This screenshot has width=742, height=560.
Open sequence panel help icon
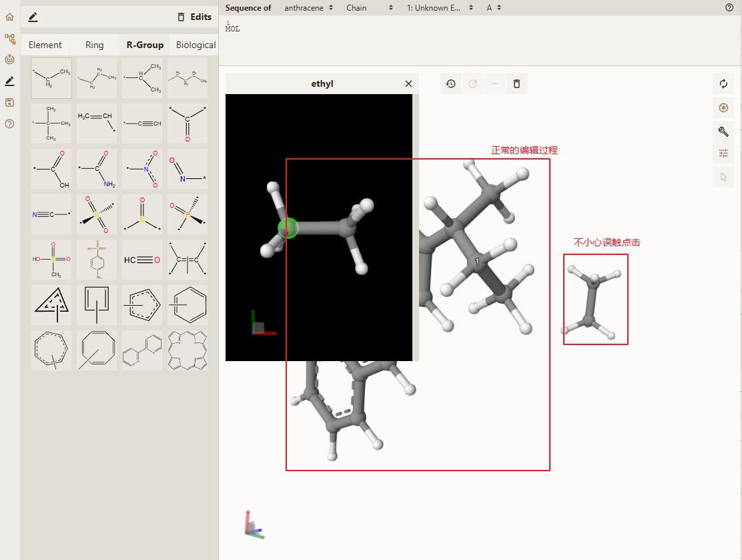point(729,7)
